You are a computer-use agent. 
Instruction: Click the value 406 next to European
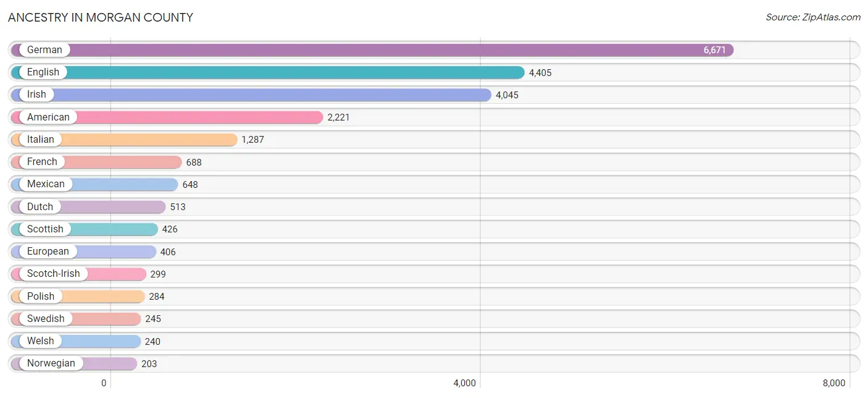pos(168,252)
